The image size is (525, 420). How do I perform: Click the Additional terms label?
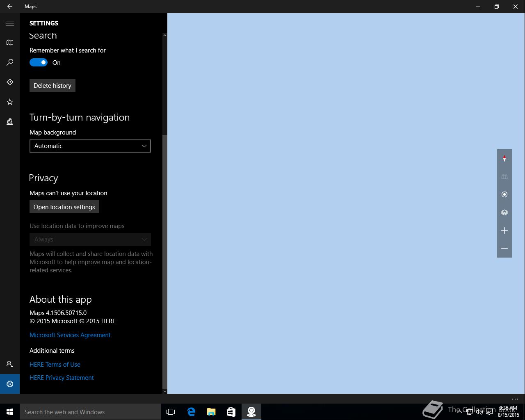pos(52,351)
